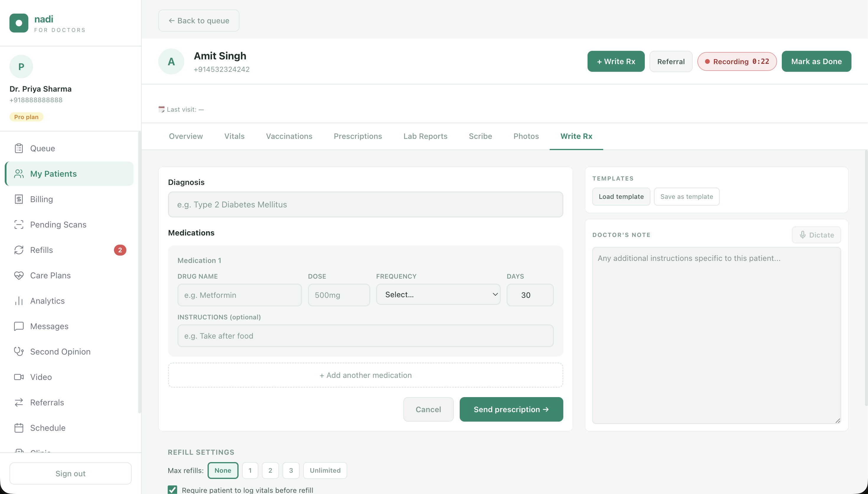
Task: Open Messages in the sidebar
Action: coord(69,326)
